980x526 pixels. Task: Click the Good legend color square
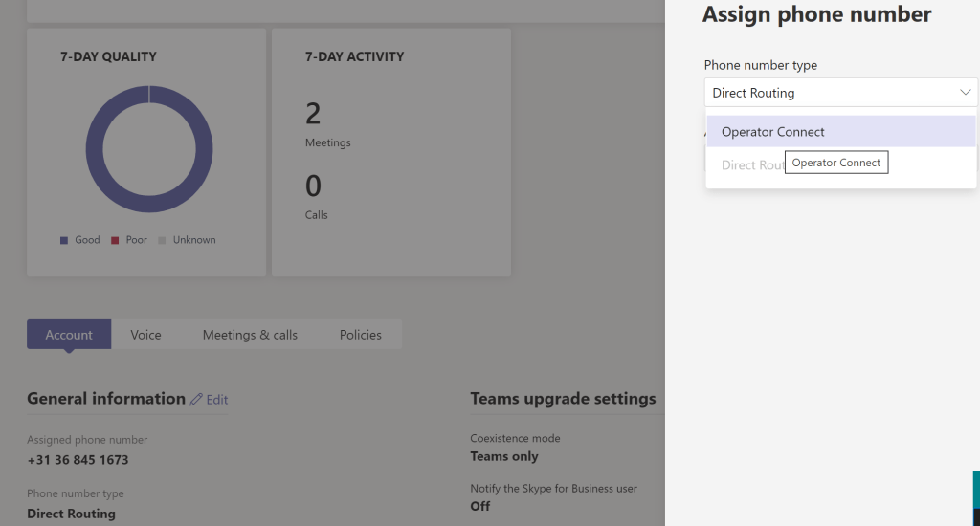(x=64, y=240)
